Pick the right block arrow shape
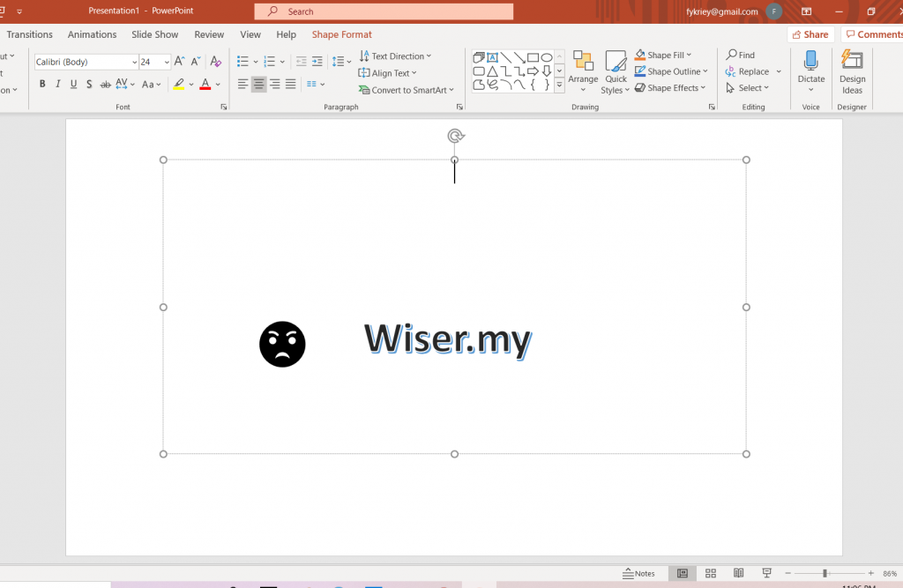This screenshot has width=903, height=588. pos(534,71)
